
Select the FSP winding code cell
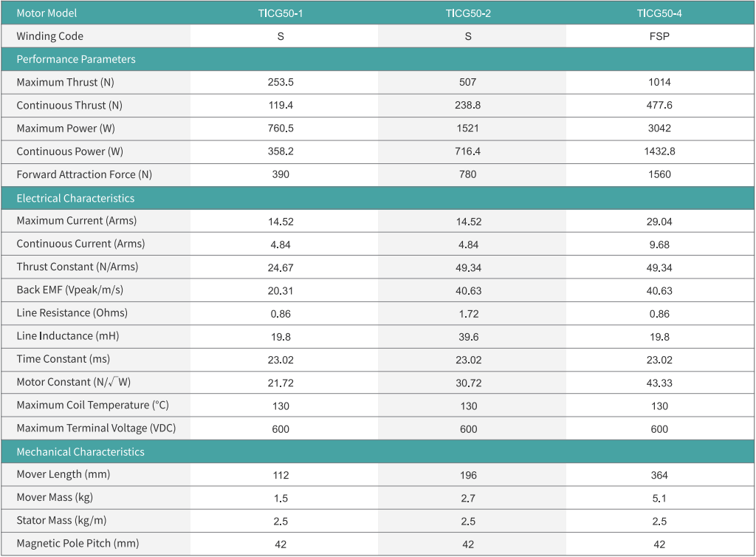659,36
